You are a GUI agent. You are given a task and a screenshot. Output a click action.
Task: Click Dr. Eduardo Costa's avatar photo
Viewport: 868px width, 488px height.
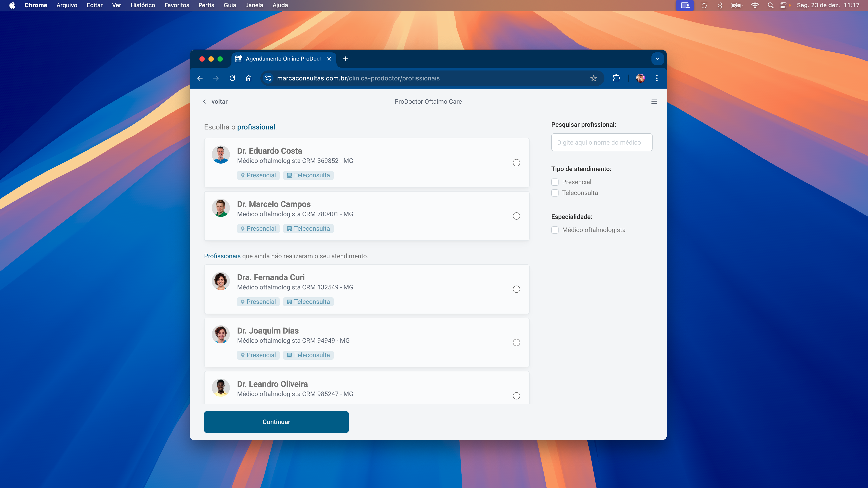[221, 155]
